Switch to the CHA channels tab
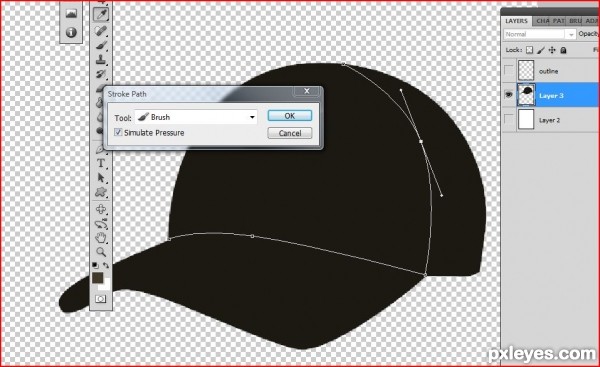This screenshot has height=367, width=600. coord(543,21)
